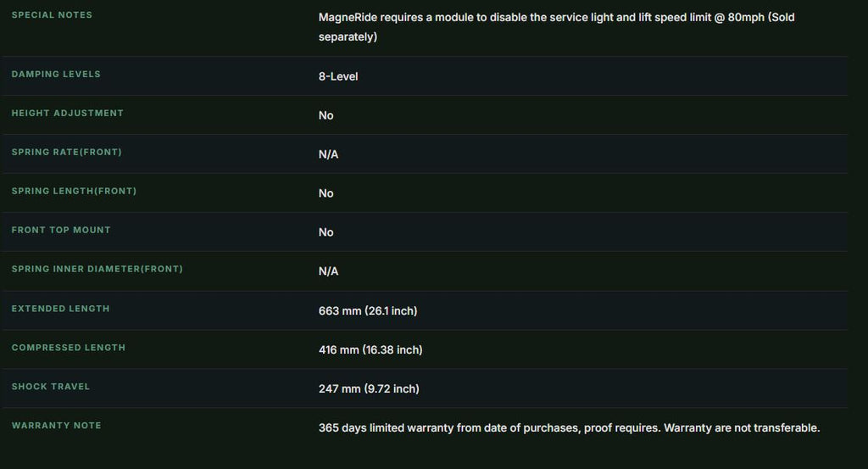
Task: Click the Height Adjustment No value
Action: pos(326,115)
